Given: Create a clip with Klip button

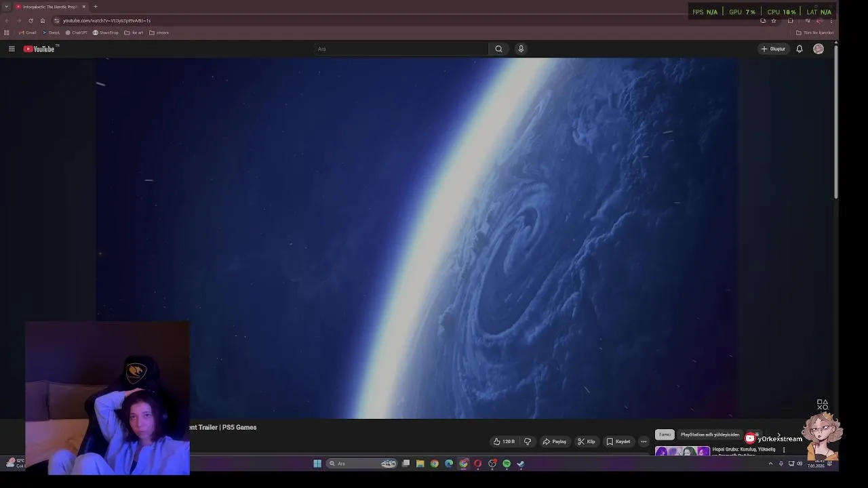Looking at the screenshot, I should pos(587,441).
